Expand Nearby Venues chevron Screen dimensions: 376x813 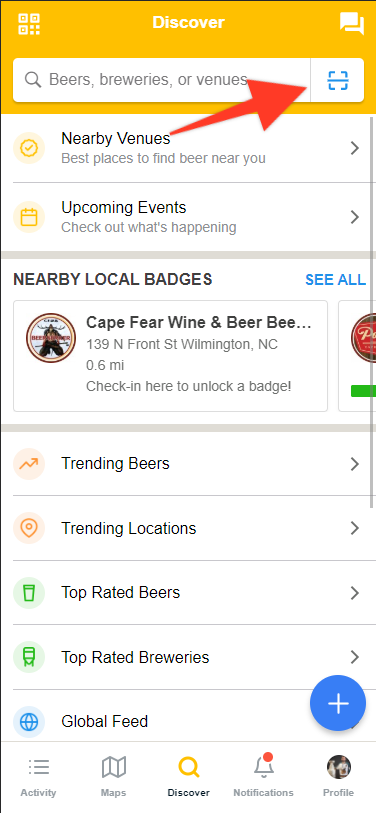355,148
